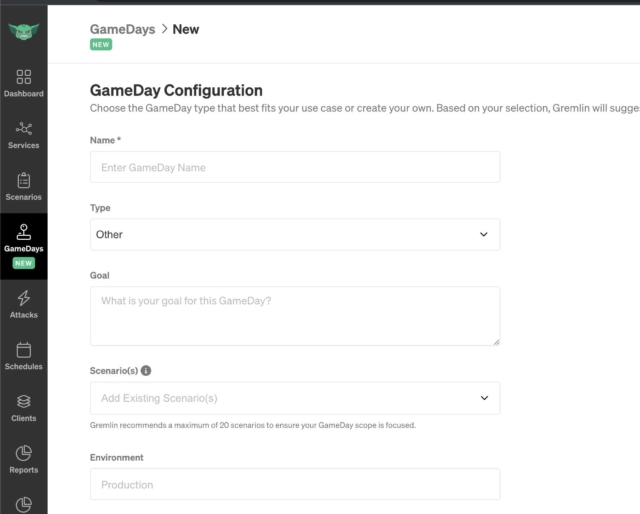Open Services via its network icon

[24, 129]
